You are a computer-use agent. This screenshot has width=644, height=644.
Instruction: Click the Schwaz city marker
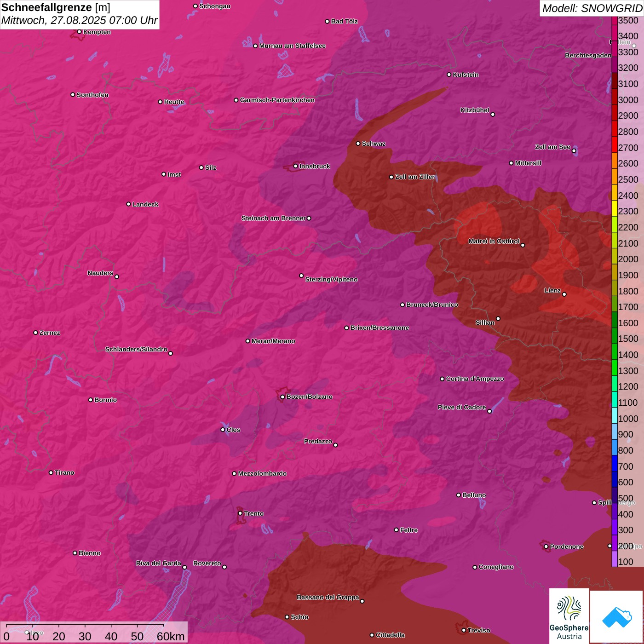tap(358, 144)
